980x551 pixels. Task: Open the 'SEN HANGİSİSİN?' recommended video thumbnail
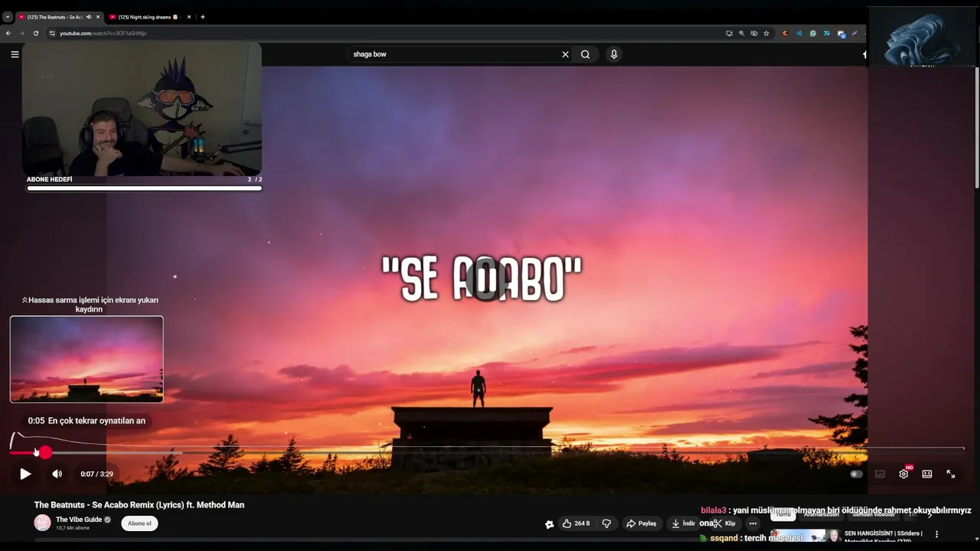[x=805, y=536]
